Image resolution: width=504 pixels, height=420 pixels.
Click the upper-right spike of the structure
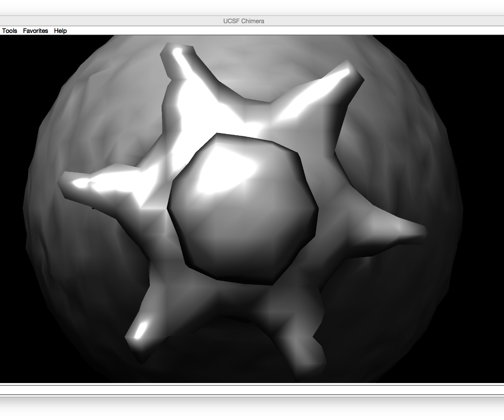pos(339,82)
